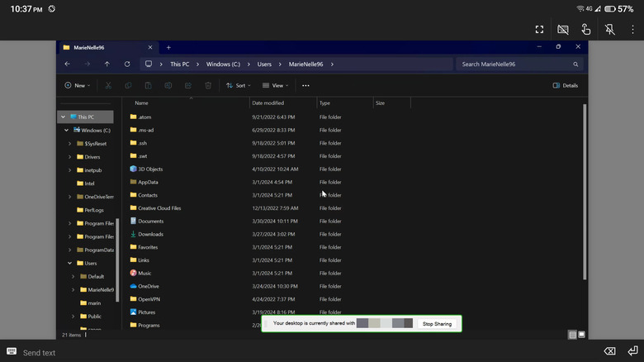Expand the Drivers folder in tree
Viewport: 644px width, 362px height.
69,156
